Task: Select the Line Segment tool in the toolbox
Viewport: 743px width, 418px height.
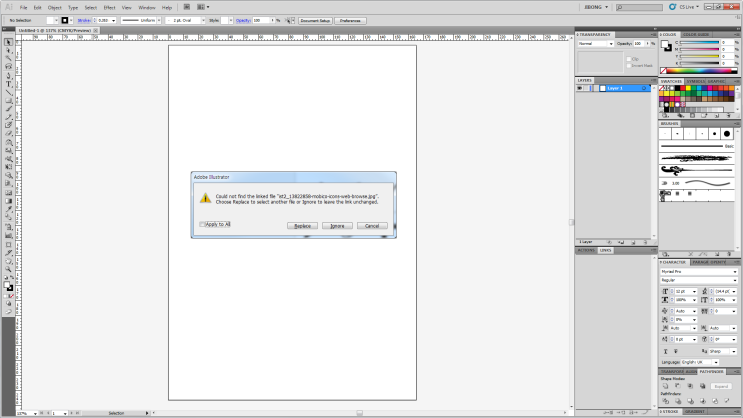Action: (x=8, y=92)
